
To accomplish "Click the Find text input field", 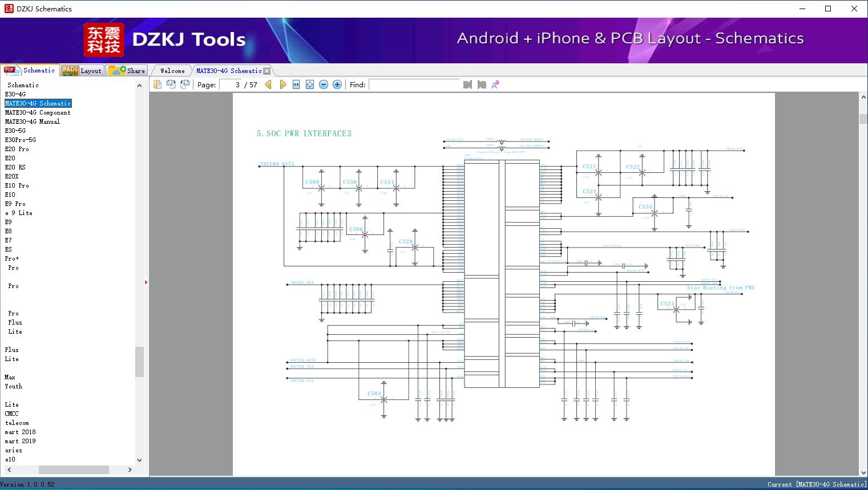I will pyautogui.click(x=414, y=84).
